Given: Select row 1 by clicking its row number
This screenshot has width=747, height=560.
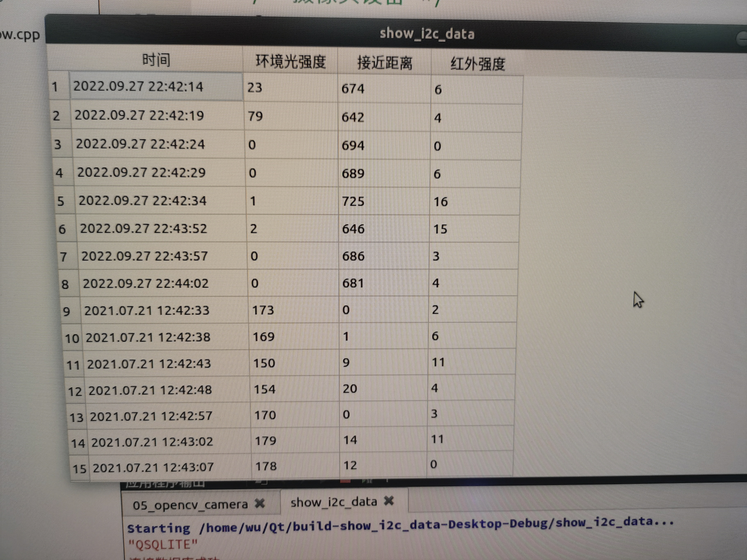Looking at the screenshot, I should (x=56, y=87).
